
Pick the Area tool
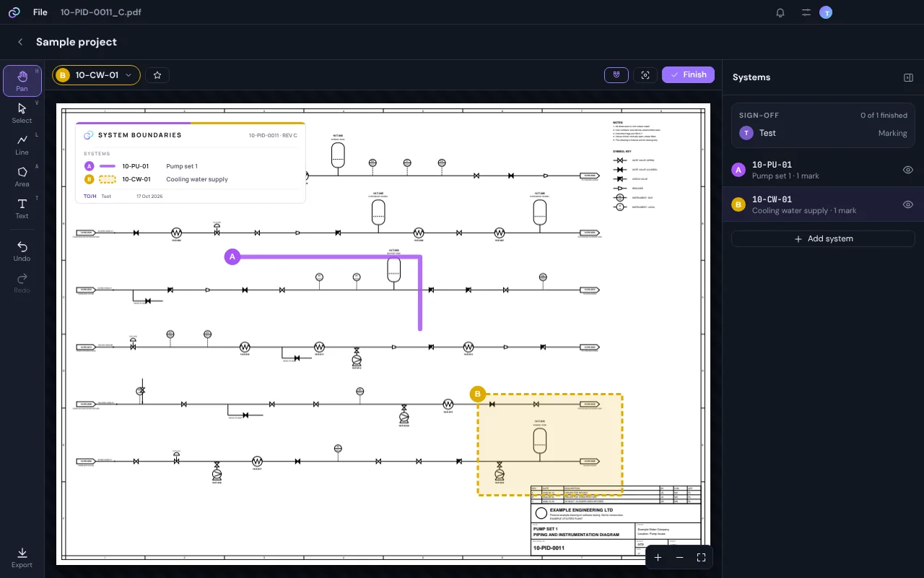point(22,176)
